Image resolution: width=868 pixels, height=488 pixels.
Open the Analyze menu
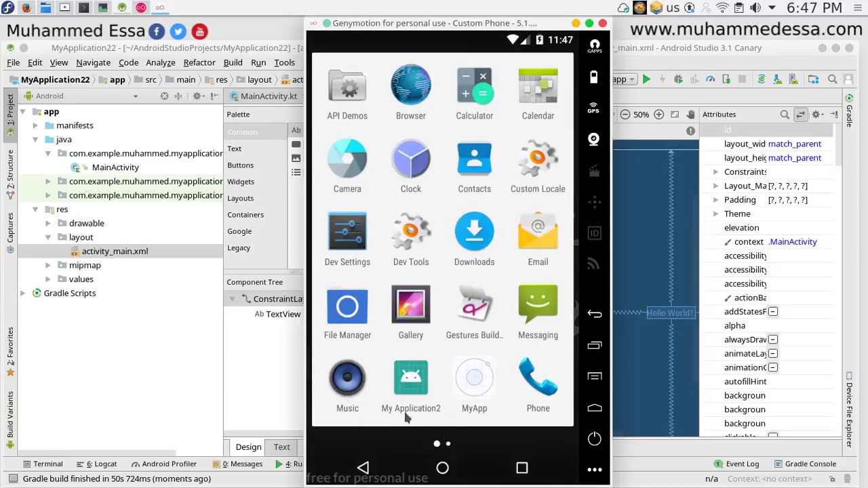161,62
